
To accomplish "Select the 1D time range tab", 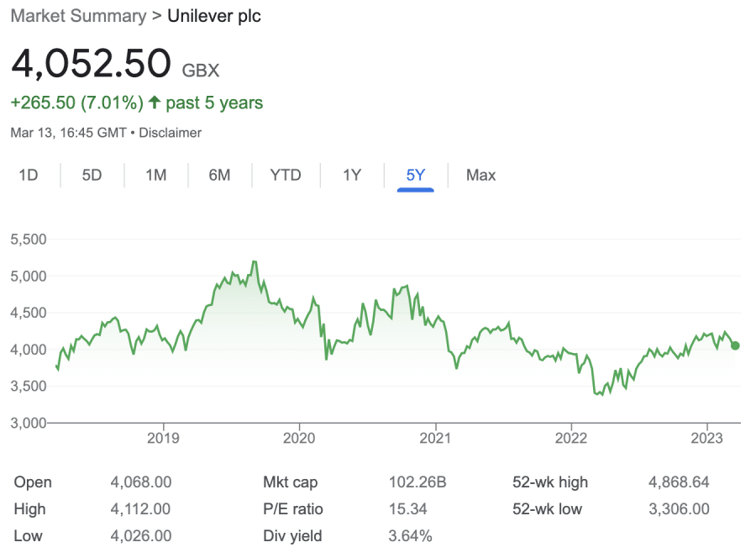I will (x=29, y=175).
